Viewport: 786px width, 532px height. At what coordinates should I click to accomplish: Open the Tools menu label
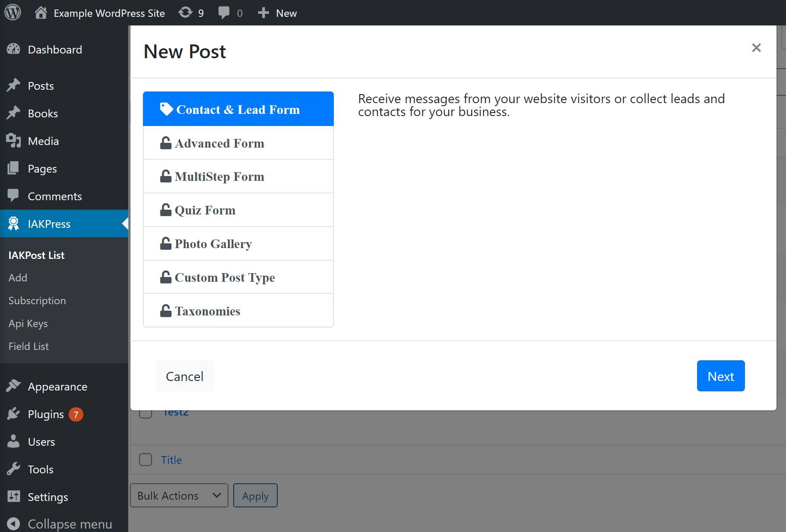[x=41, y=469]
